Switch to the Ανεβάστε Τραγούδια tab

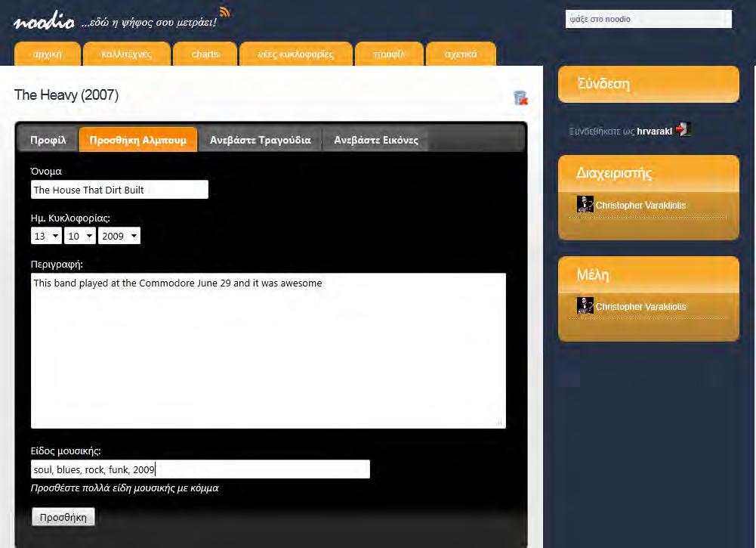(261, 140)
